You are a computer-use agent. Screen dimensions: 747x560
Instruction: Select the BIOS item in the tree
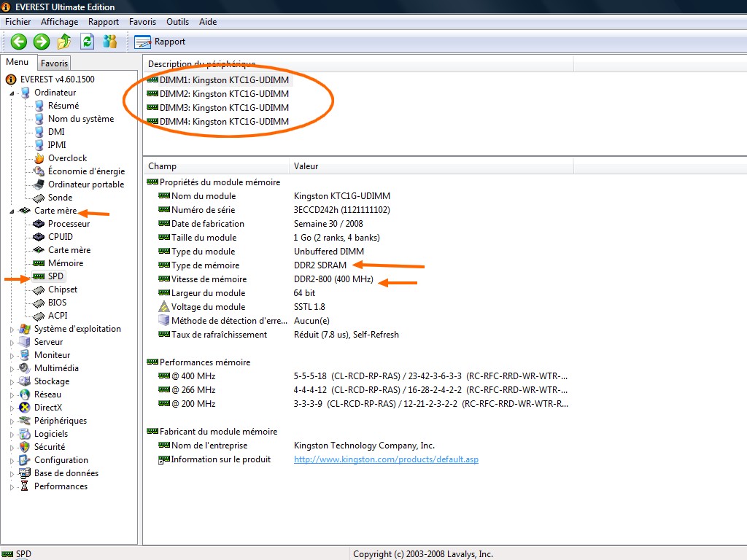click(x=57, y=303)
